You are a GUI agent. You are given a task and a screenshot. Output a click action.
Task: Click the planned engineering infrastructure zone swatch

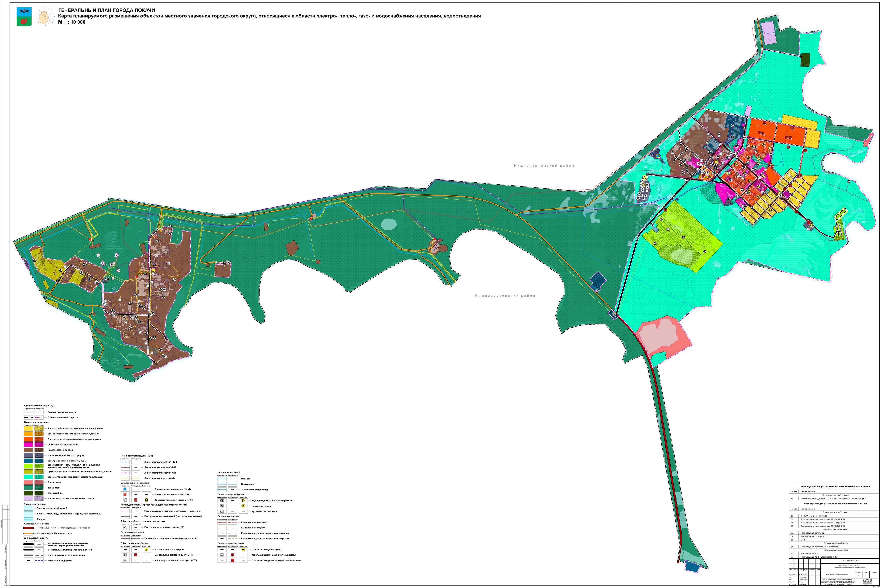(39, 455)
